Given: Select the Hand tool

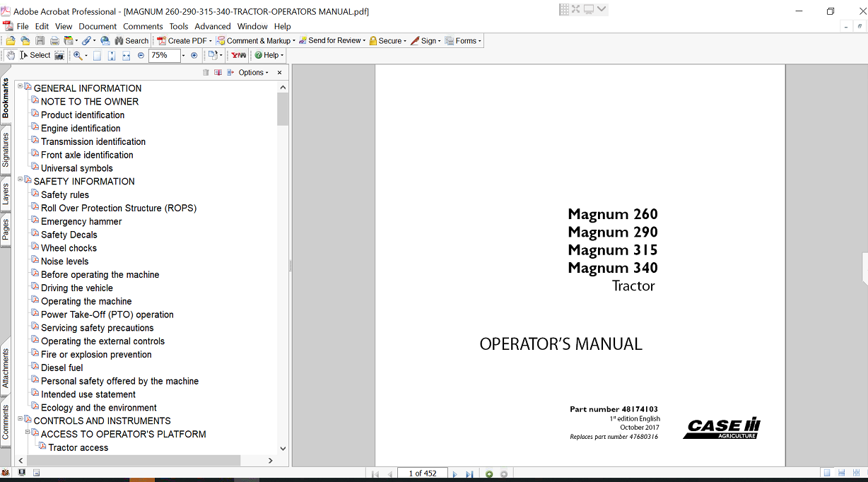Looking at the screenshot, I should click(10, 55).
